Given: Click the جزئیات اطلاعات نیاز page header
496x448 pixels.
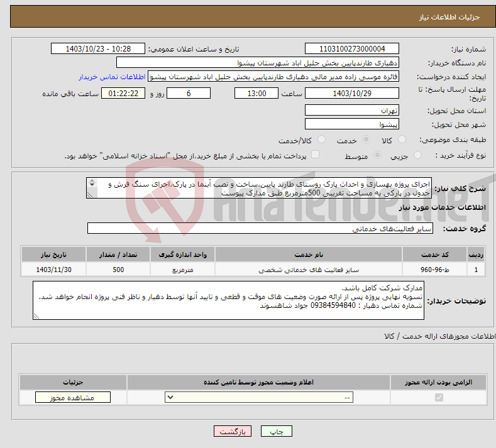Looking at the screenshot, I should click(449, 17).
